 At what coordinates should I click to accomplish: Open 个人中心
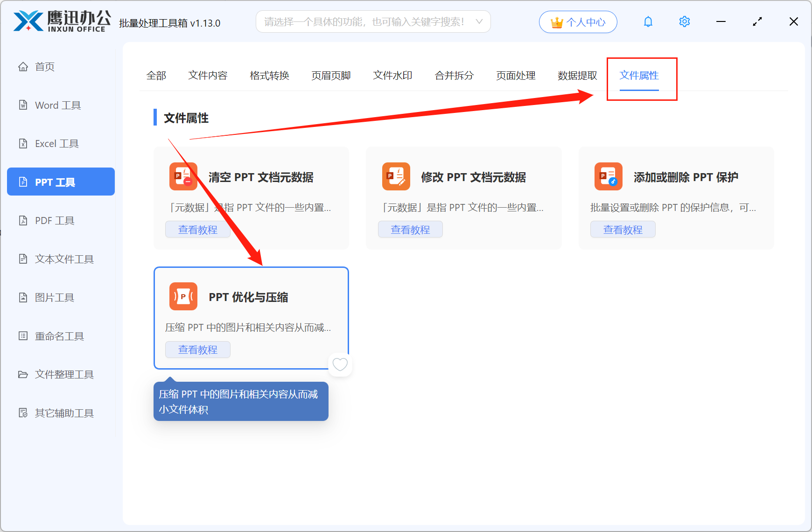pos(578,21)
